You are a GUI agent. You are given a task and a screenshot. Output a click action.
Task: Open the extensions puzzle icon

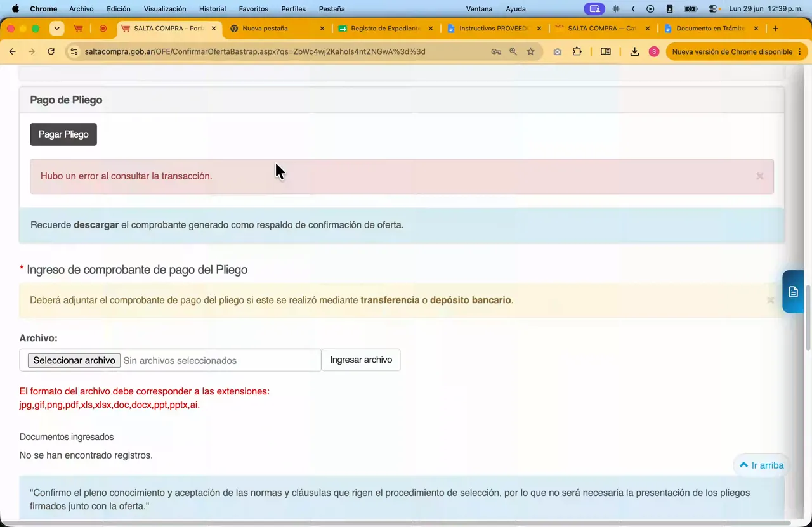tap(577, 51)
